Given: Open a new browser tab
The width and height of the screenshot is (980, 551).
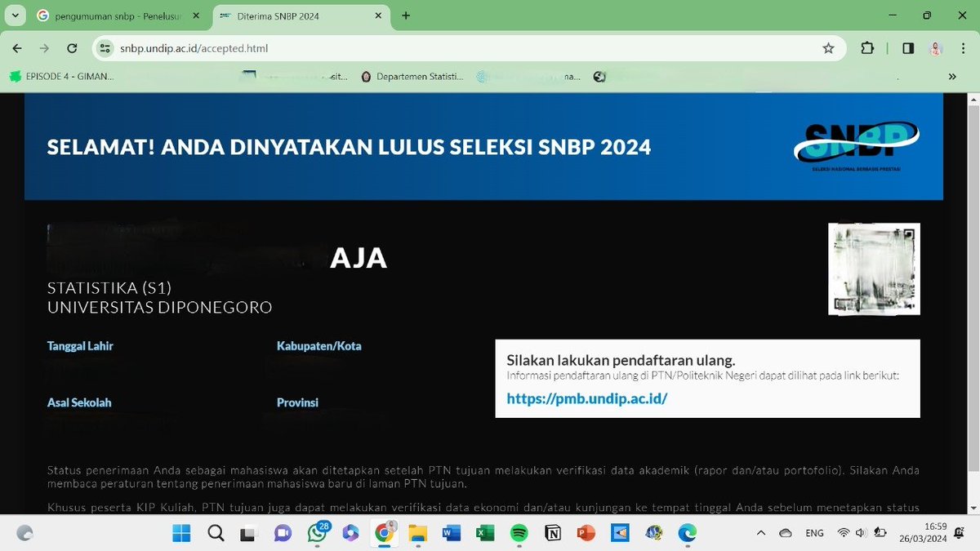Looking at the screenshot, I should tap(406, 16).
